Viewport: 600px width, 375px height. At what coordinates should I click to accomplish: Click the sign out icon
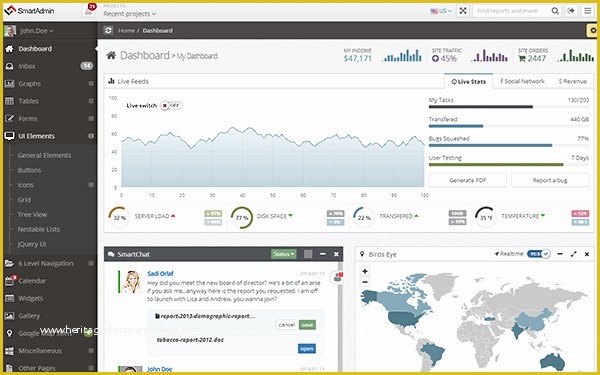coord(572,11)
